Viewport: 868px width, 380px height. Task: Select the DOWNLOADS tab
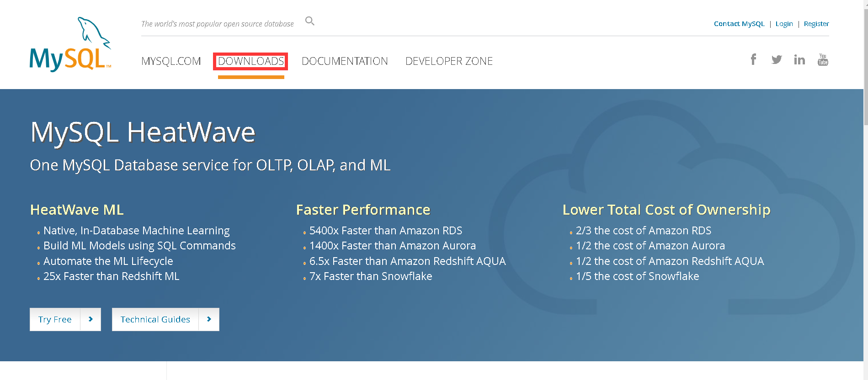point(250,61)
